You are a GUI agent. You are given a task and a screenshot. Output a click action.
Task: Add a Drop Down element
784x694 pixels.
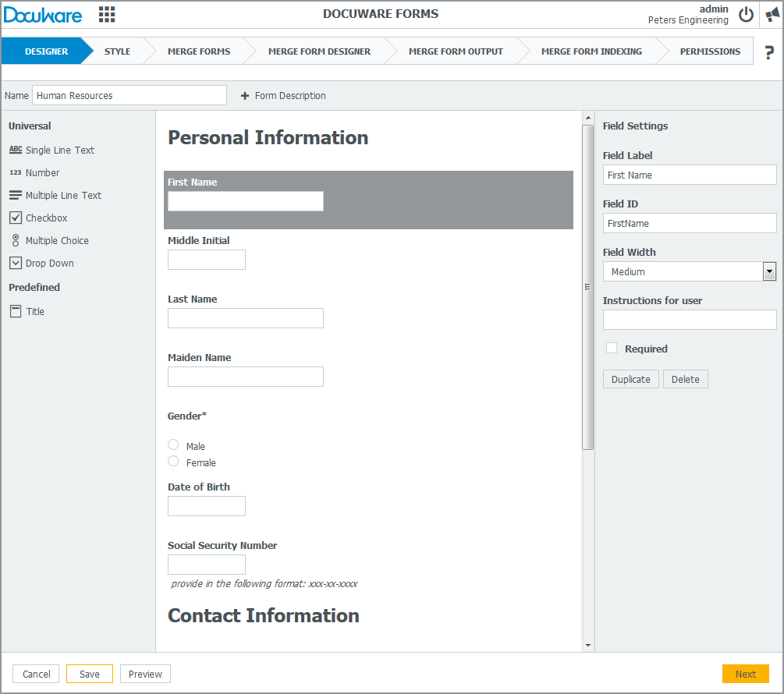tap(50, 263)
